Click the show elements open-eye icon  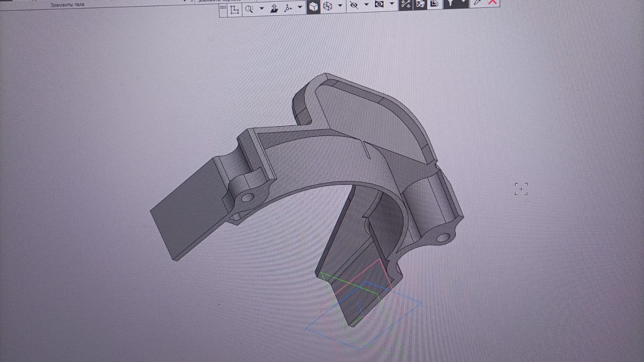point(379,4)
